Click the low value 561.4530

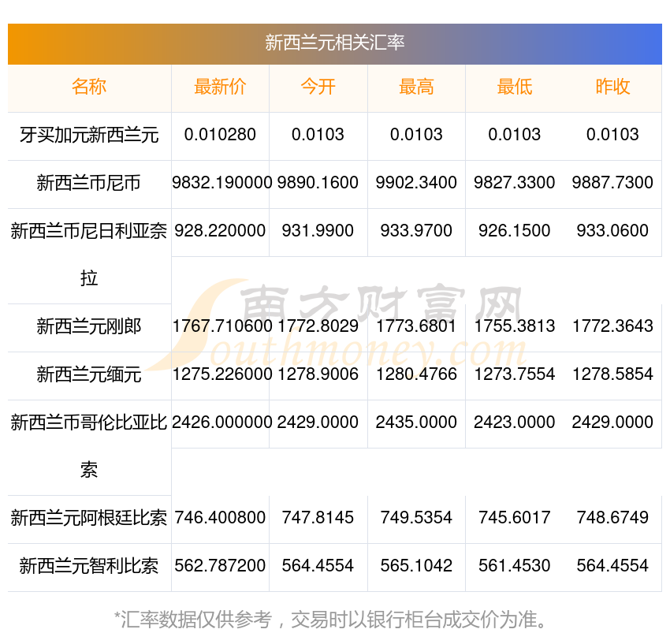[515, 566]
